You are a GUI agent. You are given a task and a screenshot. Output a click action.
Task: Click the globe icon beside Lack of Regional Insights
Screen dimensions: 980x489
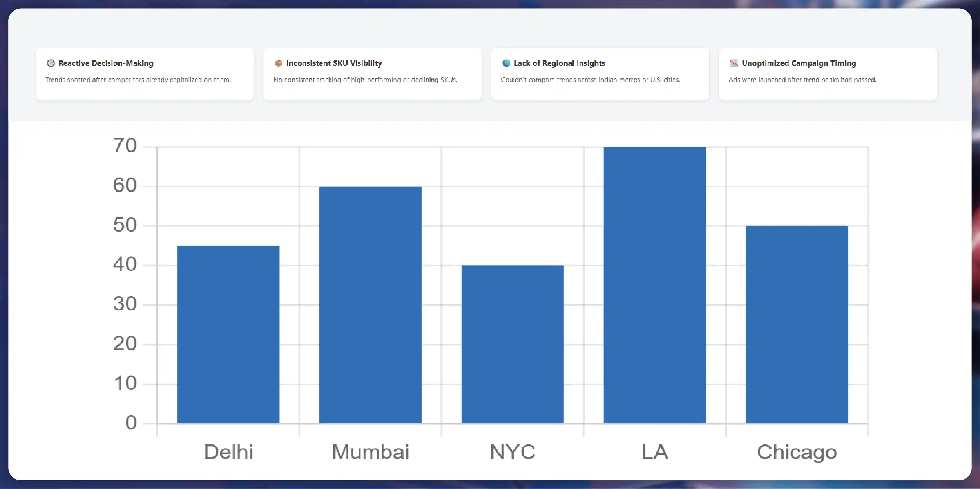pyautogui.click(x=506, y=63)
